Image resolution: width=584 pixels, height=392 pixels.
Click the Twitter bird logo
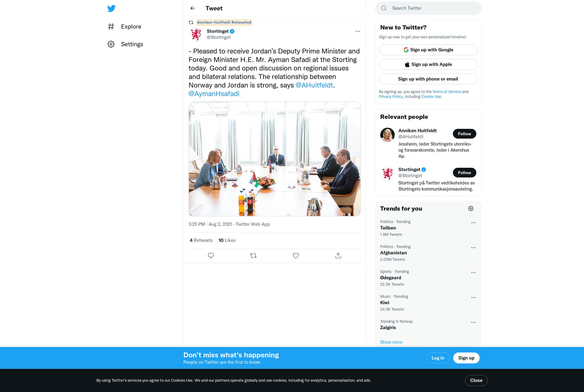click(x=111, y=9)
